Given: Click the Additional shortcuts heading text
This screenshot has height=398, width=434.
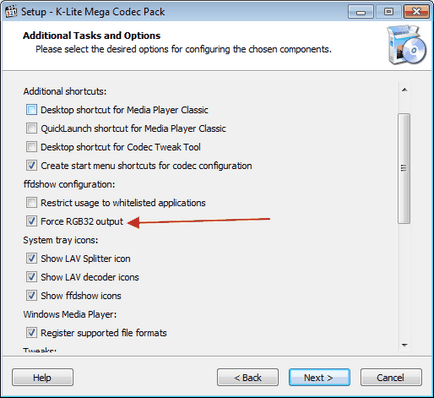Looking at the screenshot, I should (x=65, y=91).
